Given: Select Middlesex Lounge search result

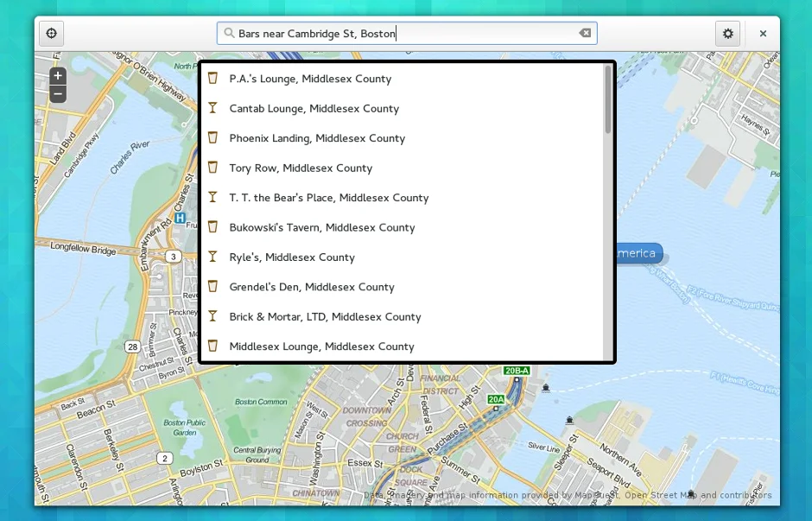Looking at the screenshot, I should [321, 346].
